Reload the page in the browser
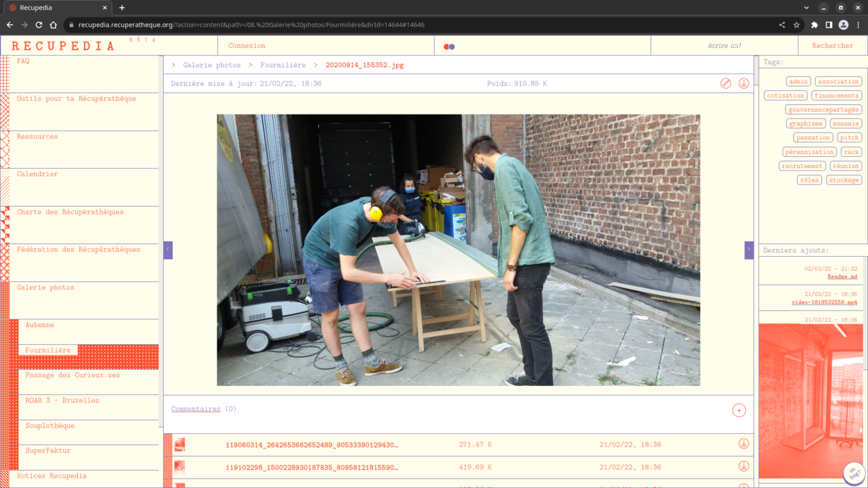Viewport: 868px width, 488px height. click(39, 25)
